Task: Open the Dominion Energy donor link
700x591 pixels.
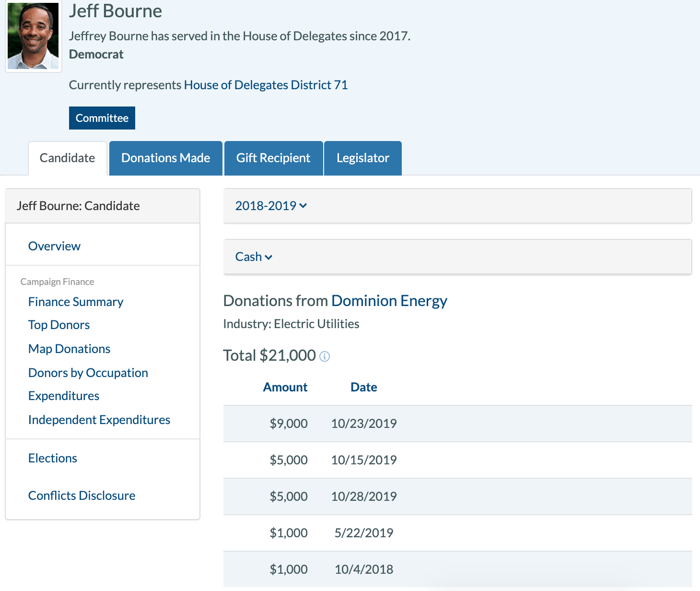Action: pyautogui.click(x=389, y=301)
